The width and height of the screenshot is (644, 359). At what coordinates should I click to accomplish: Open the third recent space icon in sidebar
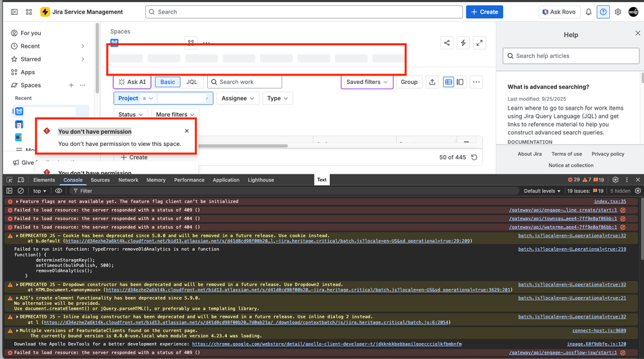(x=19, y=137)
